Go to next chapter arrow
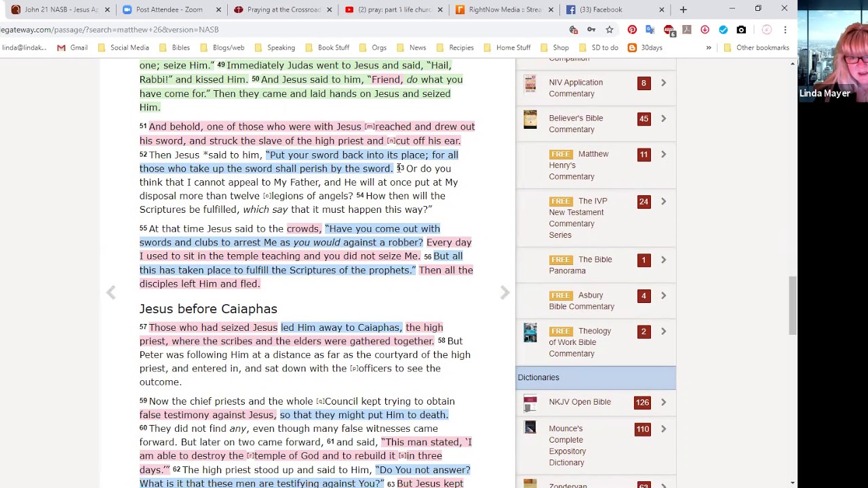 pos(505,292)
